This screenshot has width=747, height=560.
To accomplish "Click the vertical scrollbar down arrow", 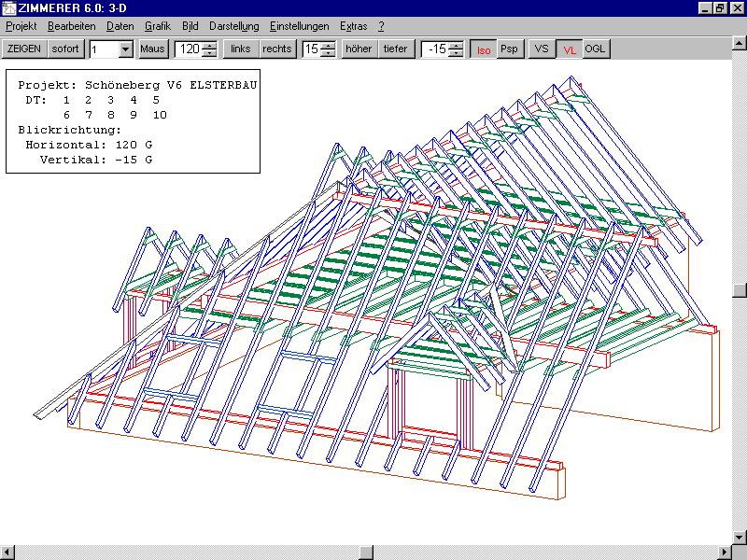I will tap(739, 535).
